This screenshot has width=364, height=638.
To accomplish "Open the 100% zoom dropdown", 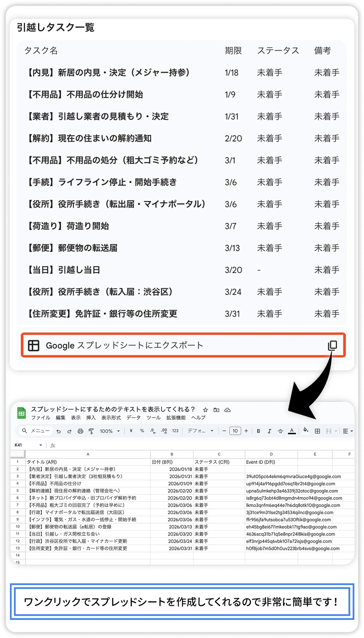I will coord(110,431).
